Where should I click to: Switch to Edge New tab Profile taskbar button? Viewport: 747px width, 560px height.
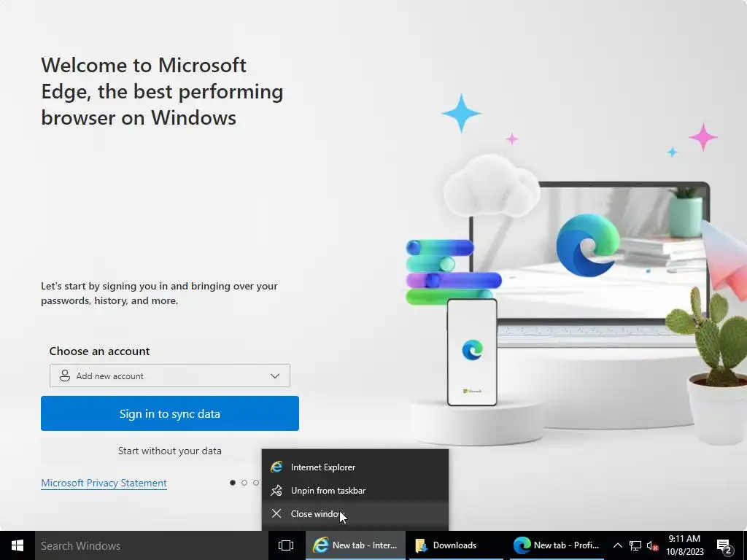557,545
